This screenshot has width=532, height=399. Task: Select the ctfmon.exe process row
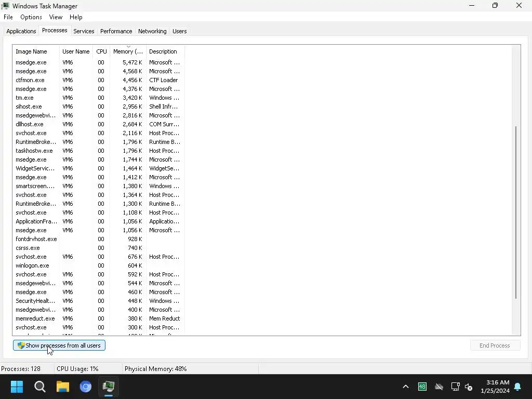coord(98,80)
